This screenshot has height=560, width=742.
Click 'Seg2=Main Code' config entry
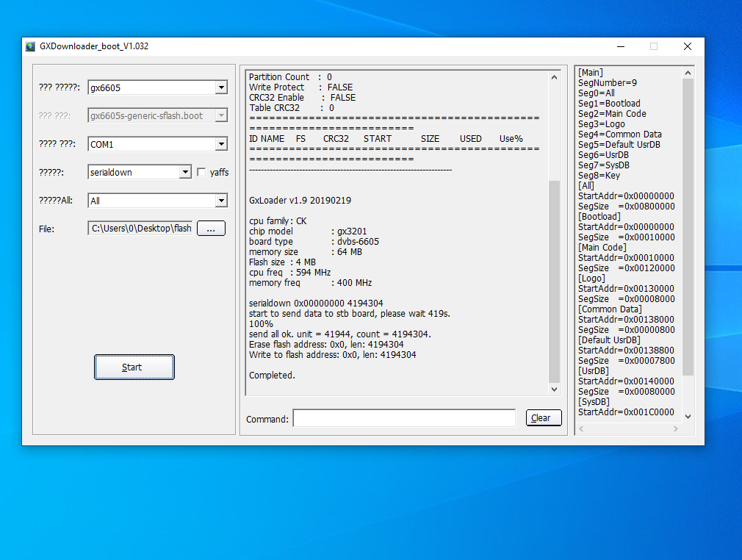click(x=612, y=114)
